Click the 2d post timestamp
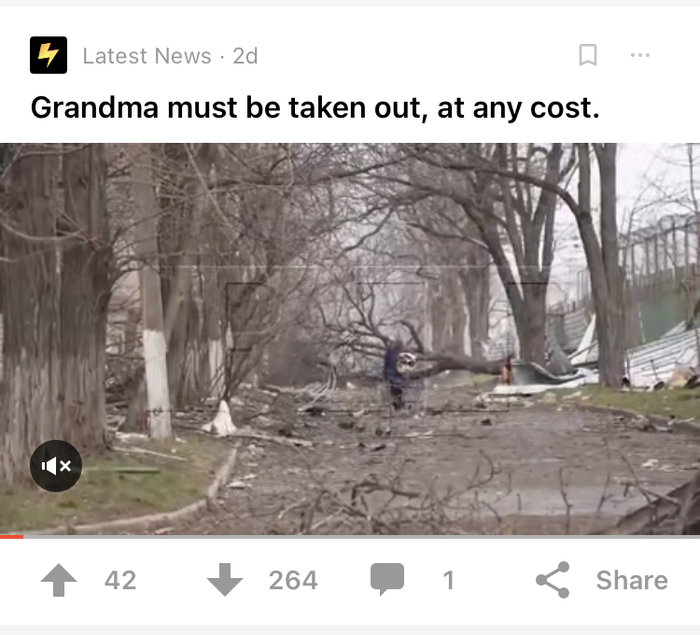700x635 pixels. [x=245, y=56]
